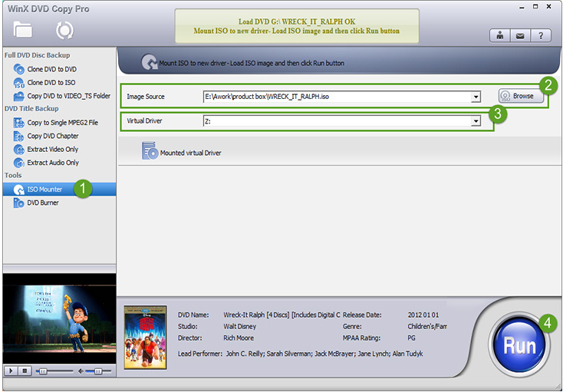The image size is (563, 392).
Task: Click the video preview window
Action: 59,318
